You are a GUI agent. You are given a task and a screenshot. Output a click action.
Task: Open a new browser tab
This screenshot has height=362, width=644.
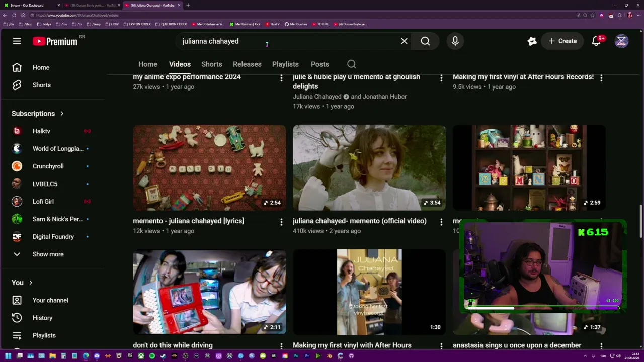[188, 5]
